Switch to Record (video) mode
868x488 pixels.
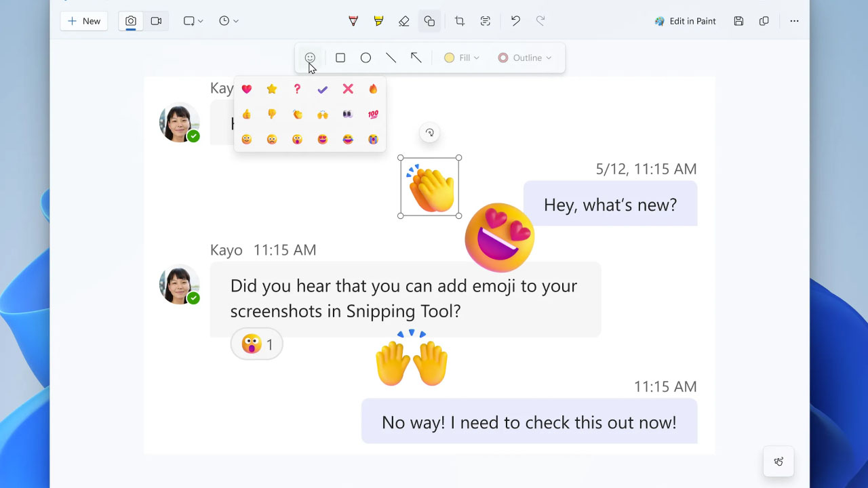[x=156, y=21]
